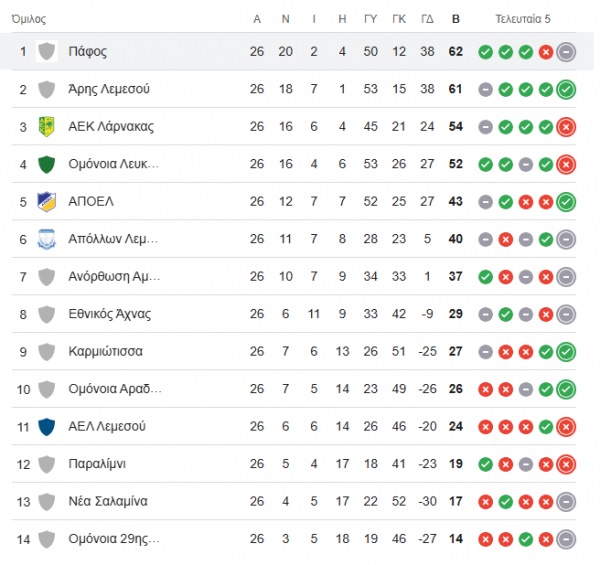The width and height of the screenshot is (600, 565).
Task: Open the Νέα Σαλαμίνα team link
Action: click(x=108, y=501)
